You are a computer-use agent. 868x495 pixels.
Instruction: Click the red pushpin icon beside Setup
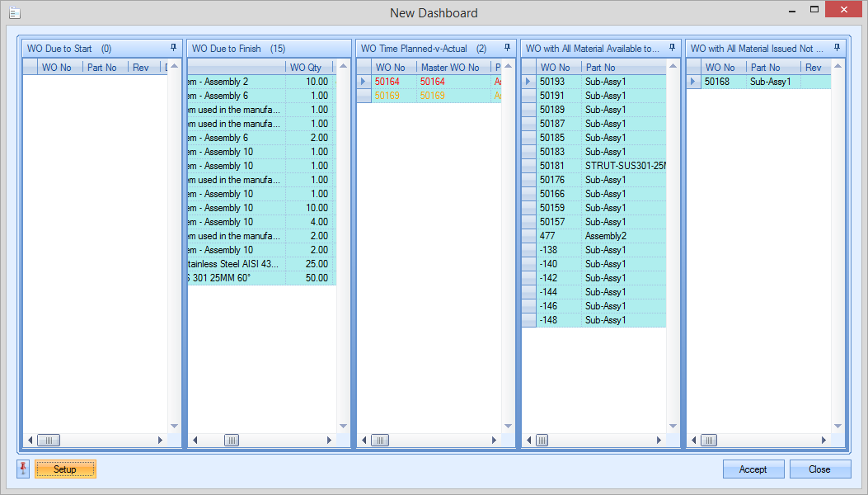click(23, 469)
